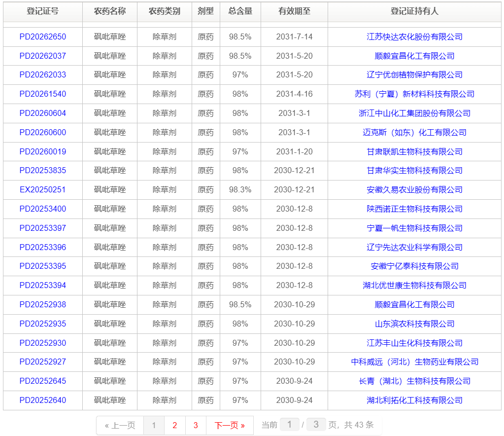
Task: Click the 剂型 column header
Action: click(206, 11)
